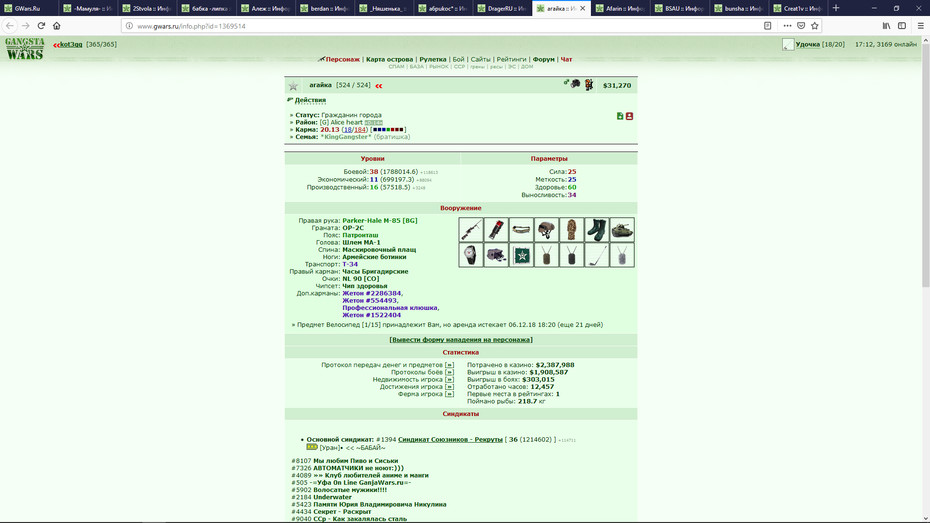Click the browser home button
This screenshot has height=523, width=930.
click(57, 25)
